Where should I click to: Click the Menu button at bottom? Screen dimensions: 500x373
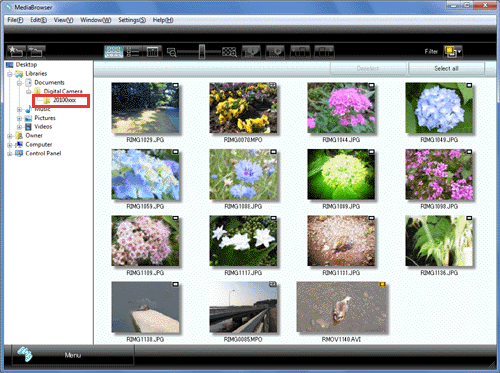73,355
